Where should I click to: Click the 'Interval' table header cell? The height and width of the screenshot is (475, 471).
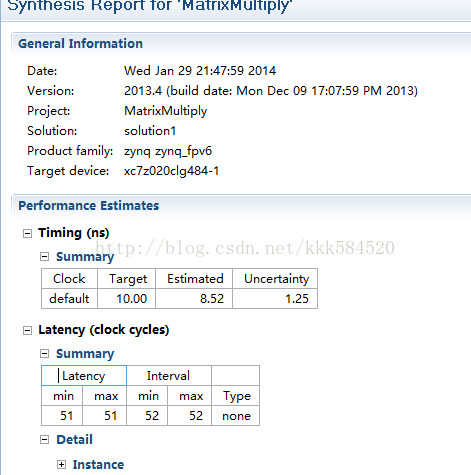point(169,376)
